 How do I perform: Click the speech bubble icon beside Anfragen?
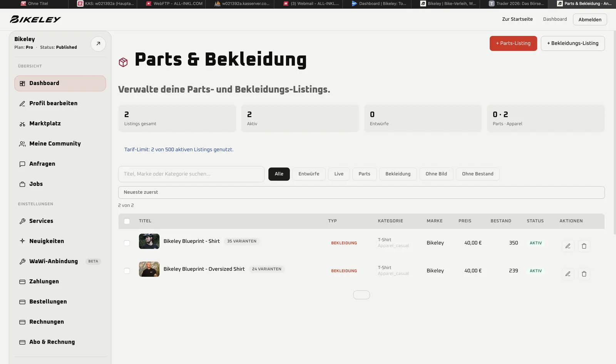point(22,164)
